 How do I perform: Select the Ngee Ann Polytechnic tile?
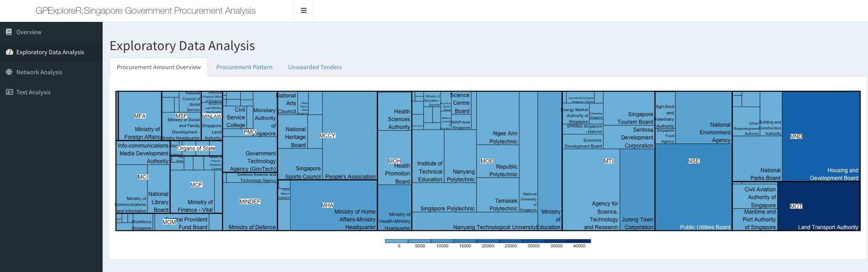498,118
